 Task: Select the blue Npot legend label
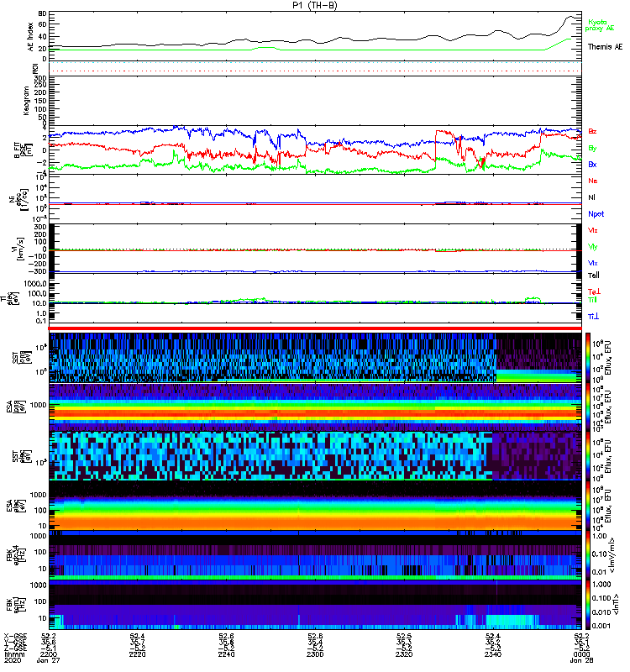click(596, 214)
